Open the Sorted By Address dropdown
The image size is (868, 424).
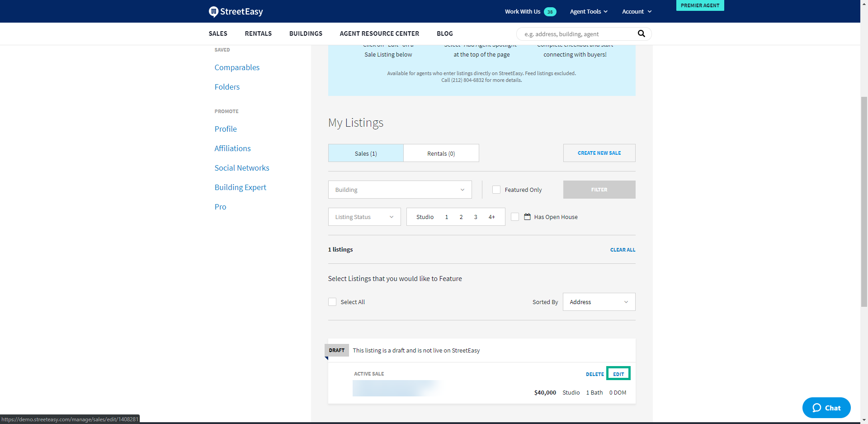(599, 302)
